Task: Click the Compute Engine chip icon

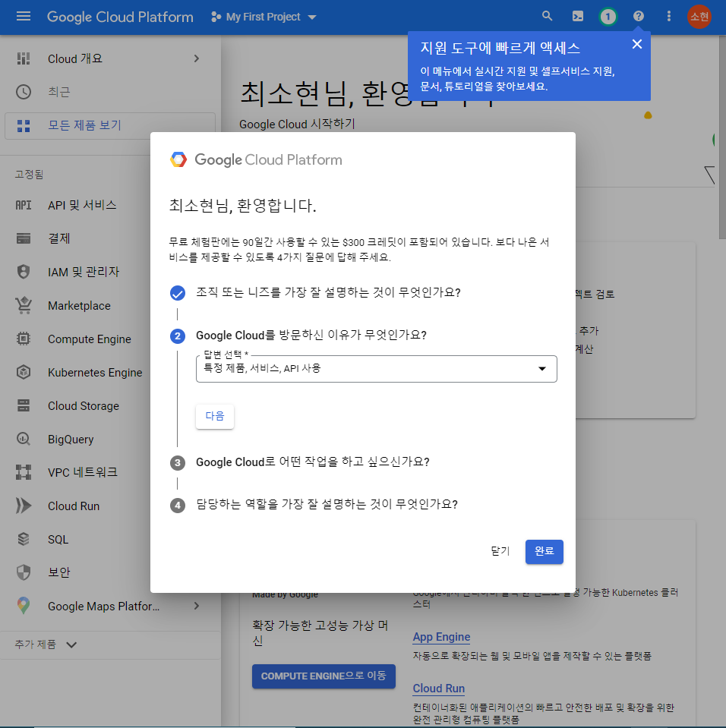Action: coord(24,339)
